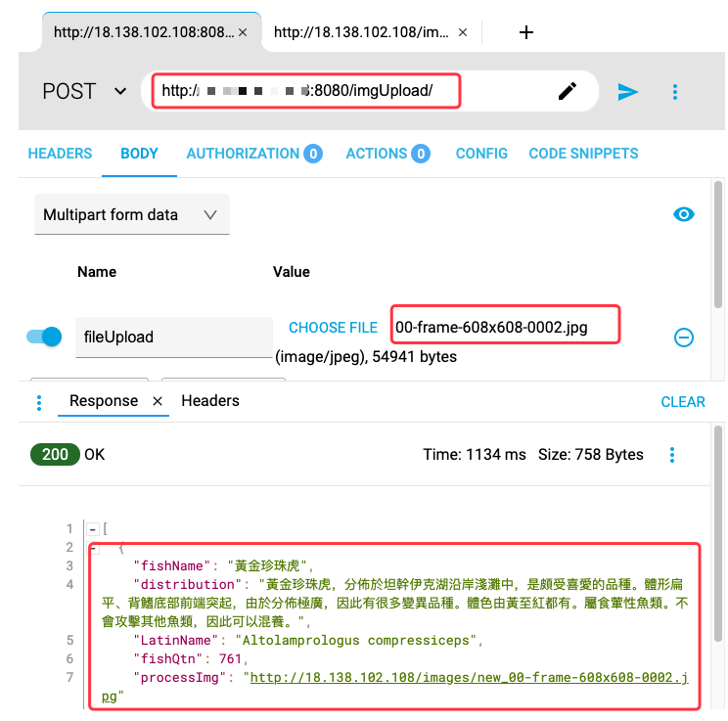This screenshot has height=721, width=728.
Task: Disable the fileUpload field toggle switch
Action: click(44, 337)
